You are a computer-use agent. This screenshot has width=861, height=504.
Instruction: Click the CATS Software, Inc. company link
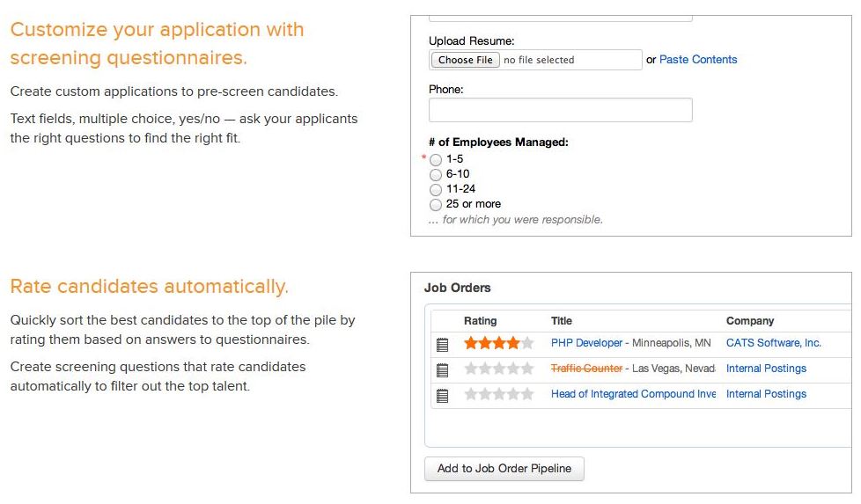click(773, 343)
